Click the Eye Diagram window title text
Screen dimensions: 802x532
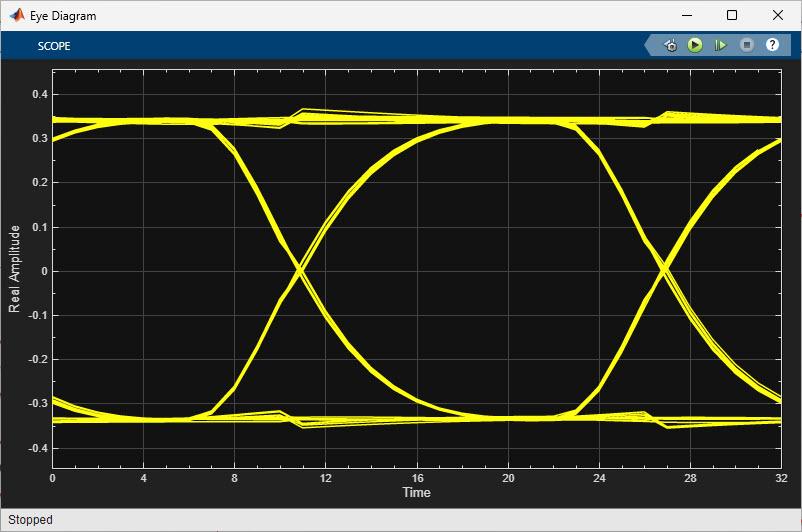coord(63,16)
